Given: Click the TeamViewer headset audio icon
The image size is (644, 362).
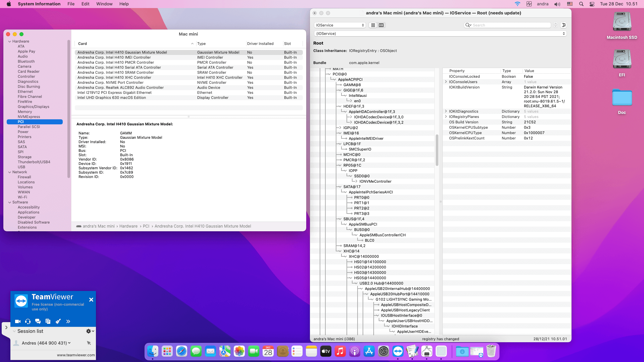Looking at the screenshot, I should tap(28, 321).
